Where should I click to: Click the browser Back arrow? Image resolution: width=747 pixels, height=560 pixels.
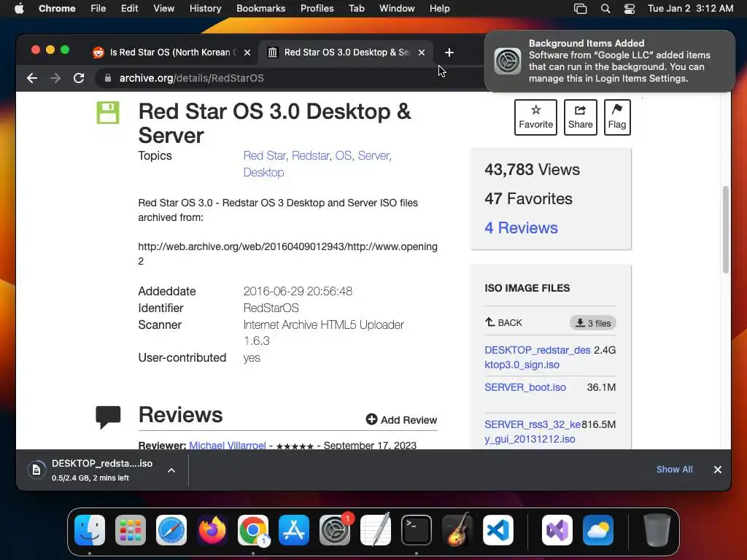pos(32,78)
